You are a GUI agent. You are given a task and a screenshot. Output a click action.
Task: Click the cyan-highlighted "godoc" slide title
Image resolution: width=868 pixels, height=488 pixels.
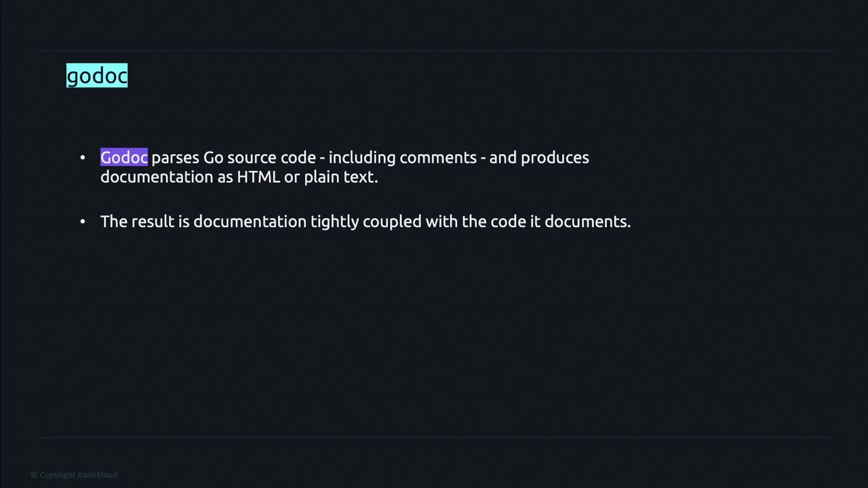click(97, 76)
